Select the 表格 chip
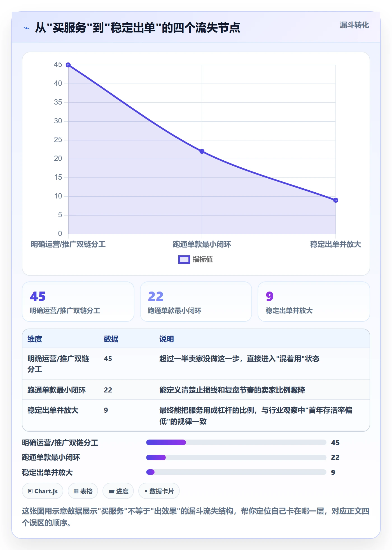 click(x=83, y=491)
